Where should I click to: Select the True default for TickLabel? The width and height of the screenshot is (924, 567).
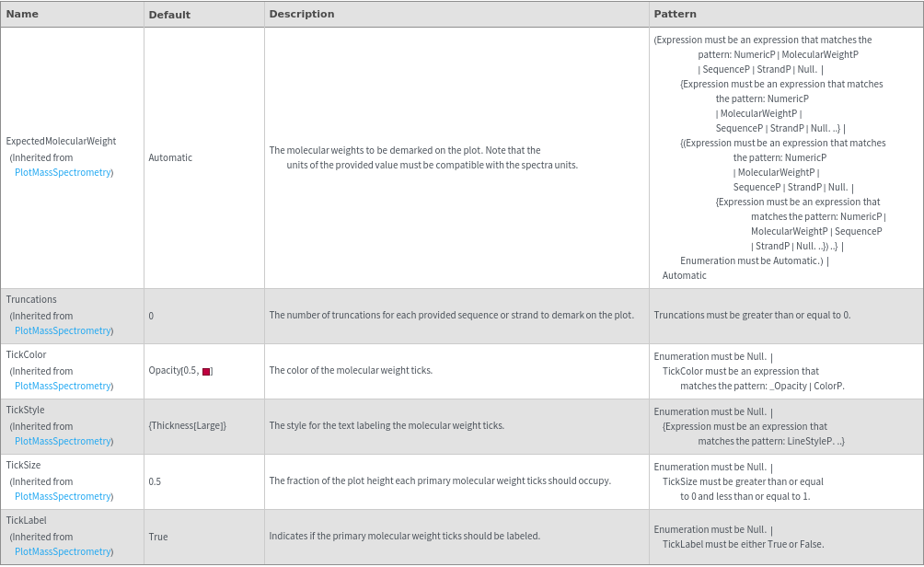pyautogui.click(x=158, y=537)
